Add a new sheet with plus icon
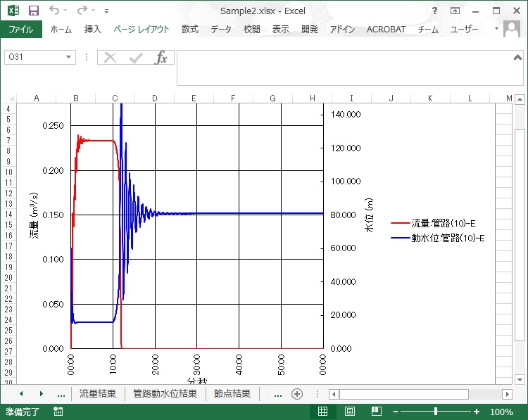Image resolution: width=528 pixels, height=420 pixels. 297,394
